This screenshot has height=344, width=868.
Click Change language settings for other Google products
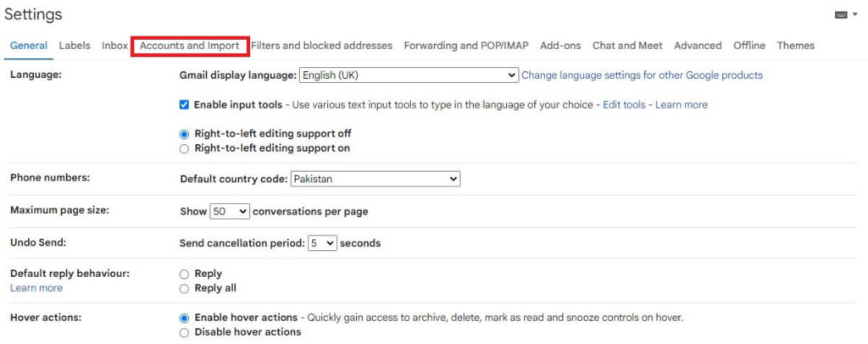(642, 75)
